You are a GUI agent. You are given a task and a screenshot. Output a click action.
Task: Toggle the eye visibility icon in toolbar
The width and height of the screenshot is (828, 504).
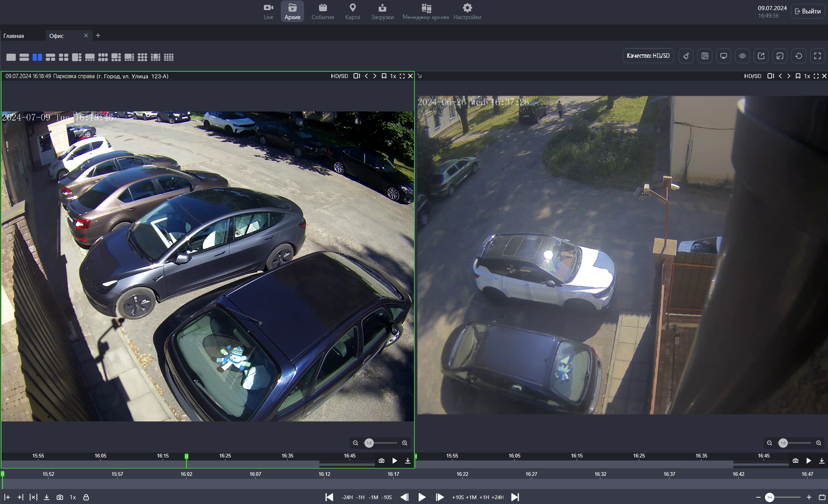(x=742, y=56)
